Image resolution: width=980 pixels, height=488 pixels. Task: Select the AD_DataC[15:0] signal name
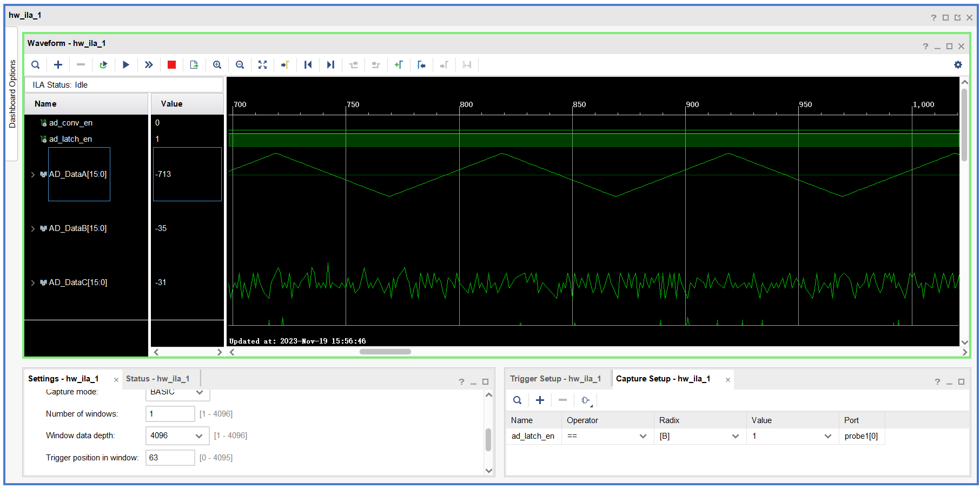tap(78, 282)
